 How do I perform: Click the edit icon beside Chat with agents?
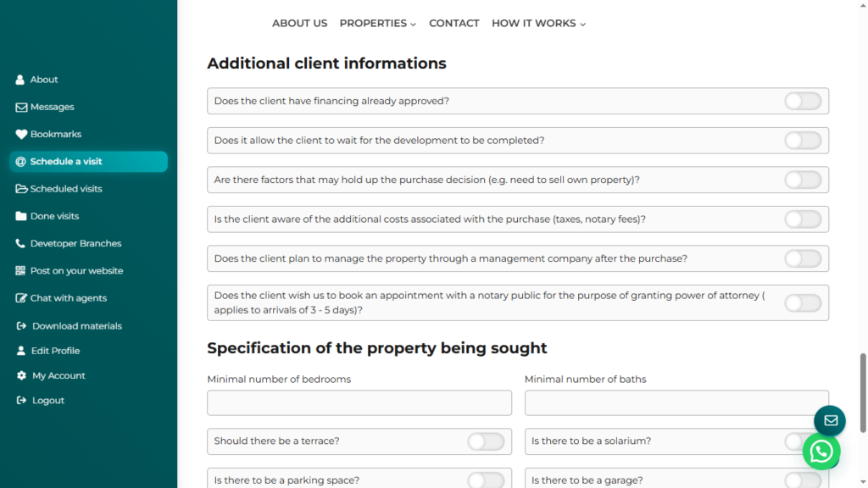[22, 298]
